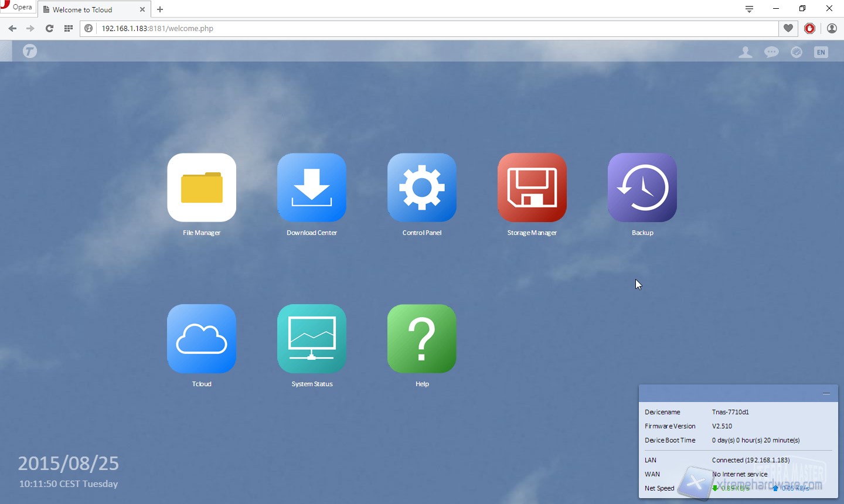
Task: Open the File Manager app
Action: [202, 188]
